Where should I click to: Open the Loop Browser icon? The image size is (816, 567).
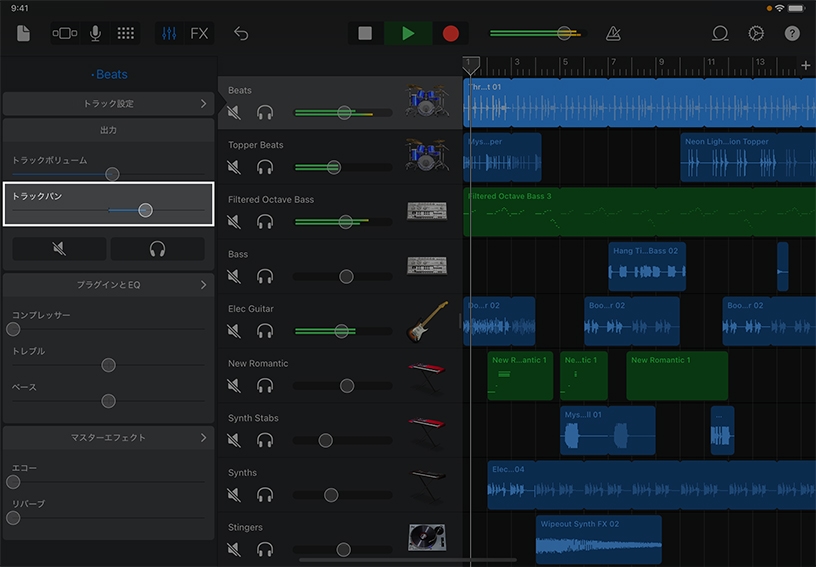tap(720, 33)
